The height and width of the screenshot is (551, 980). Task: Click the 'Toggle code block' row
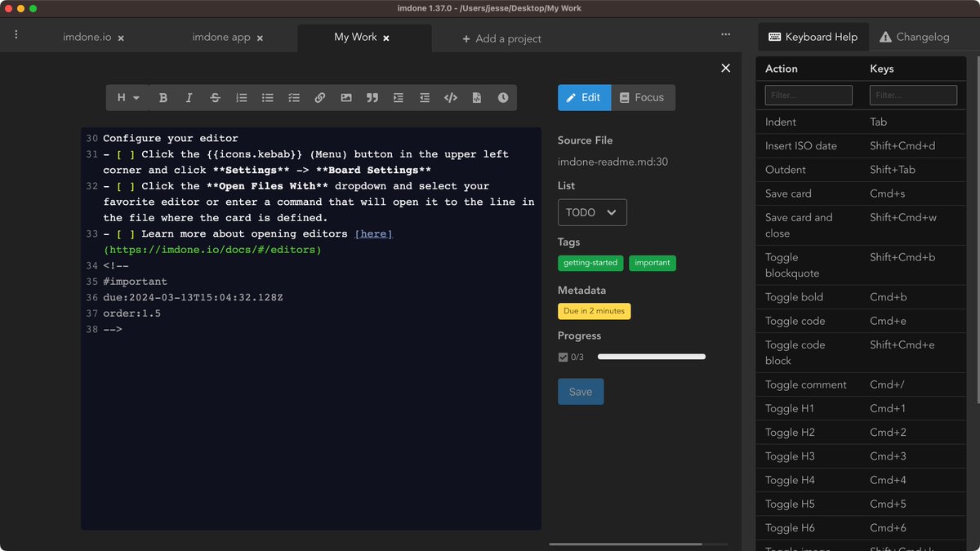pos(861,353)
